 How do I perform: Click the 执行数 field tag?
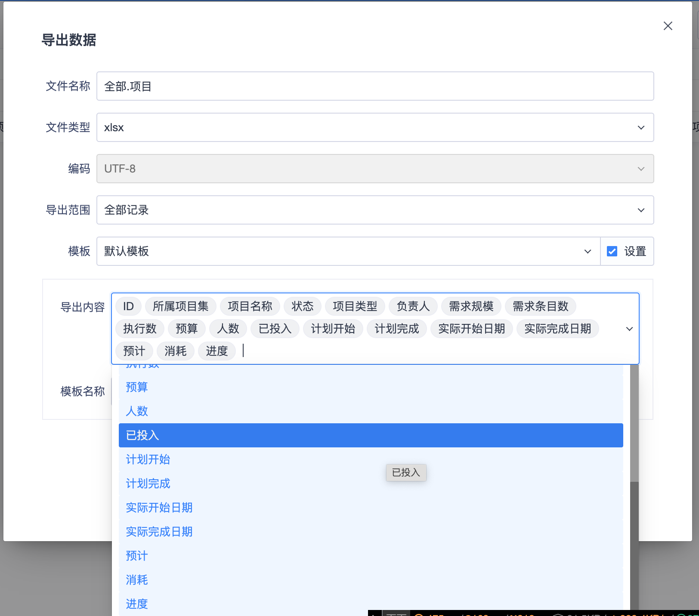coord(139,329)
